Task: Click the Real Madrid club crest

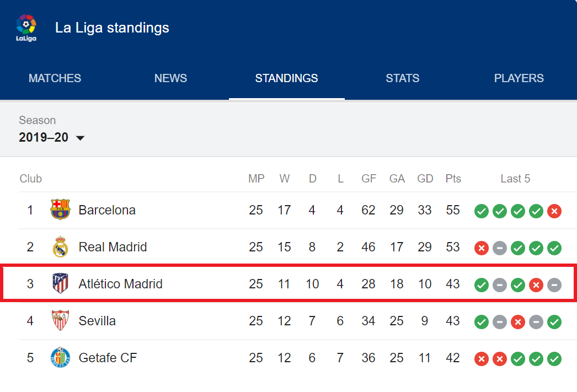Action: (x=60, y=247)
